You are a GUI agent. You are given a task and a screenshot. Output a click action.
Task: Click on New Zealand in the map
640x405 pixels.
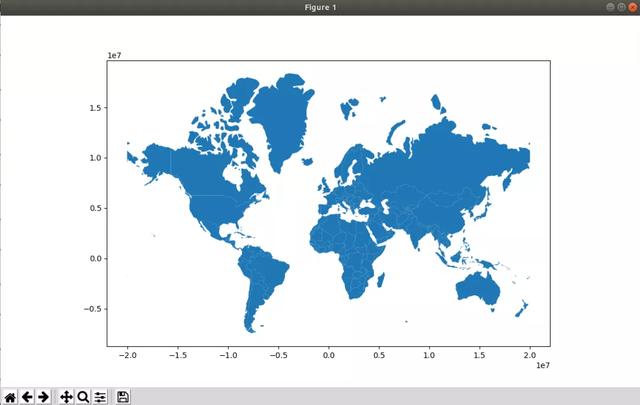tap(522, 309)
